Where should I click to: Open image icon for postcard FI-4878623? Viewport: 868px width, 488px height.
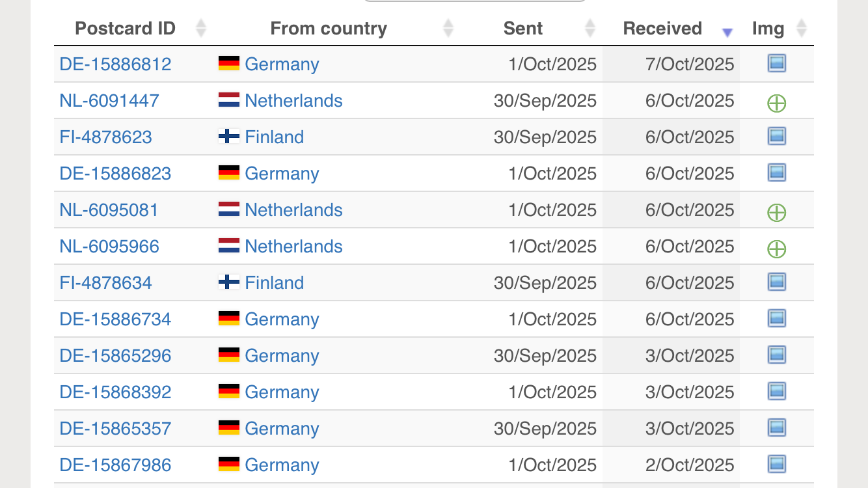[776, 137]
